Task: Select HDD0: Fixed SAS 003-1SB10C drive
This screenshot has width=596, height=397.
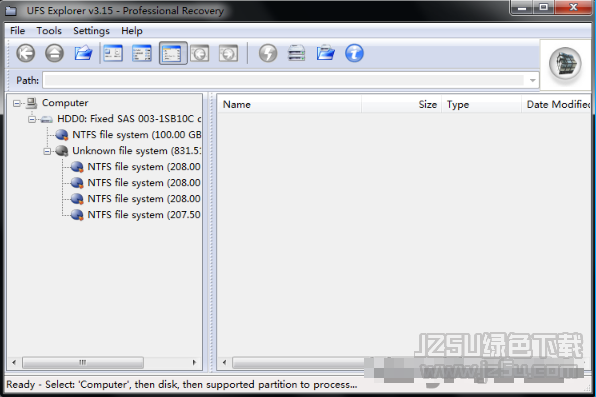Action: 129,119
